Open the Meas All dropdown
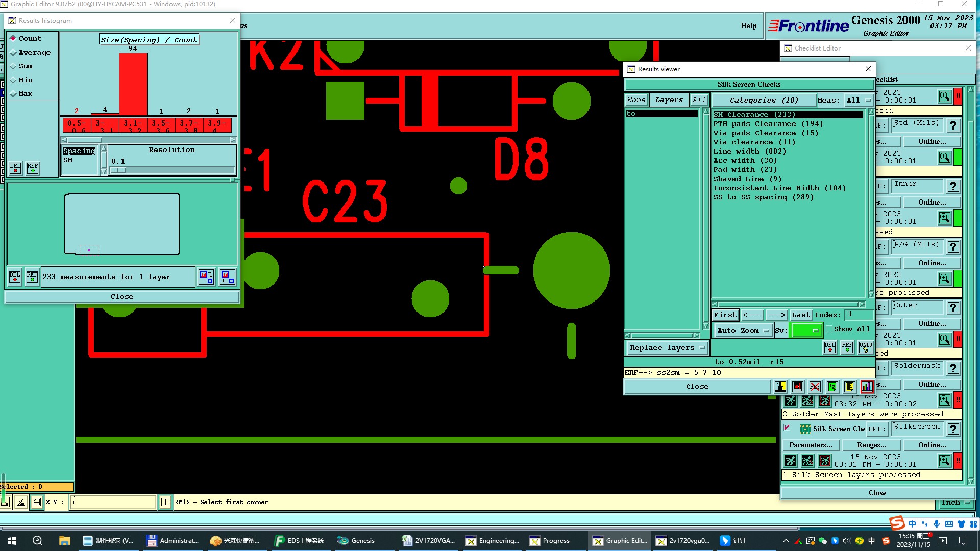 pyautogui.click(x=859, y=101)
